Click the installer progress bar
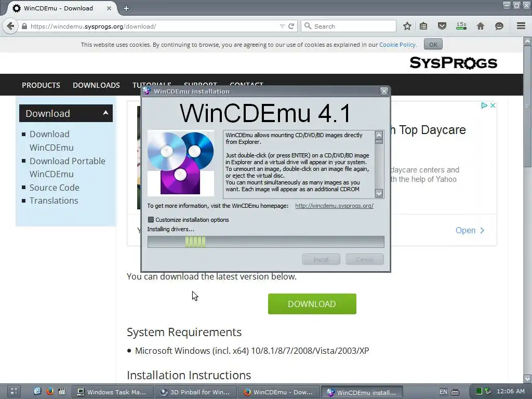 point(265,242)
